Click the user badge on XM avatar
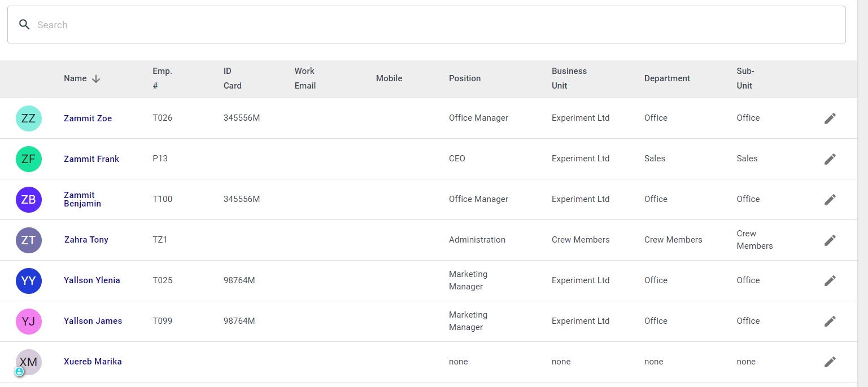This screenshot has width=868, height=387. (x=19, y=372)
